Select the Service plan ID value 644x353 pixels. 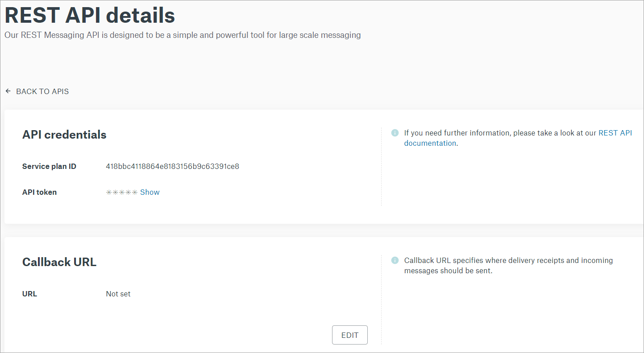click(x=173, y=167)
